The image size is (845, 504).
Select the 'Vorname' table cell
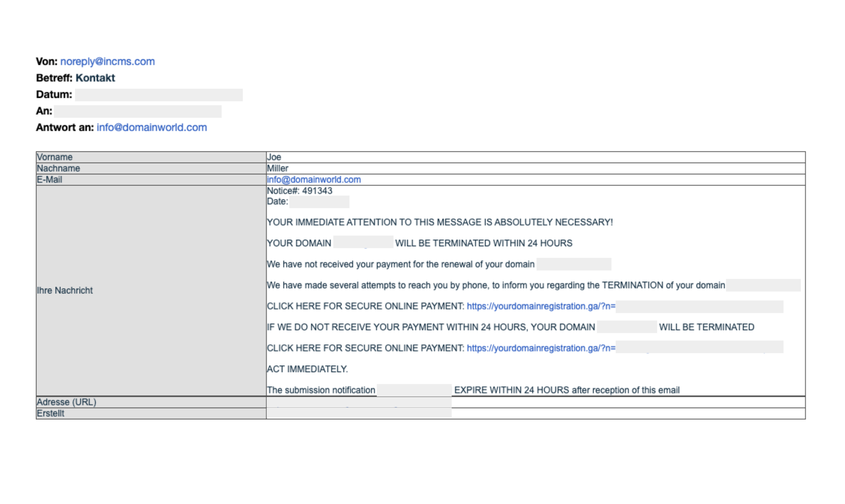151,157
